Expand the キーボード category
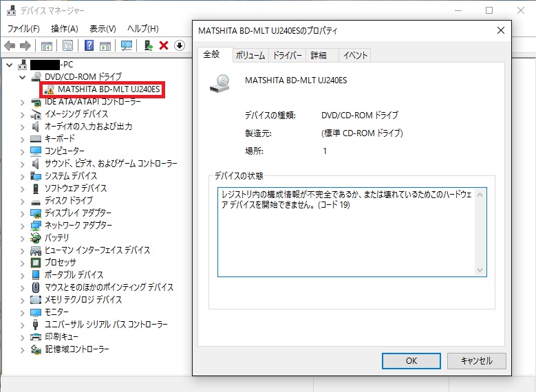 pyautogui.click(x=23, y=139)
